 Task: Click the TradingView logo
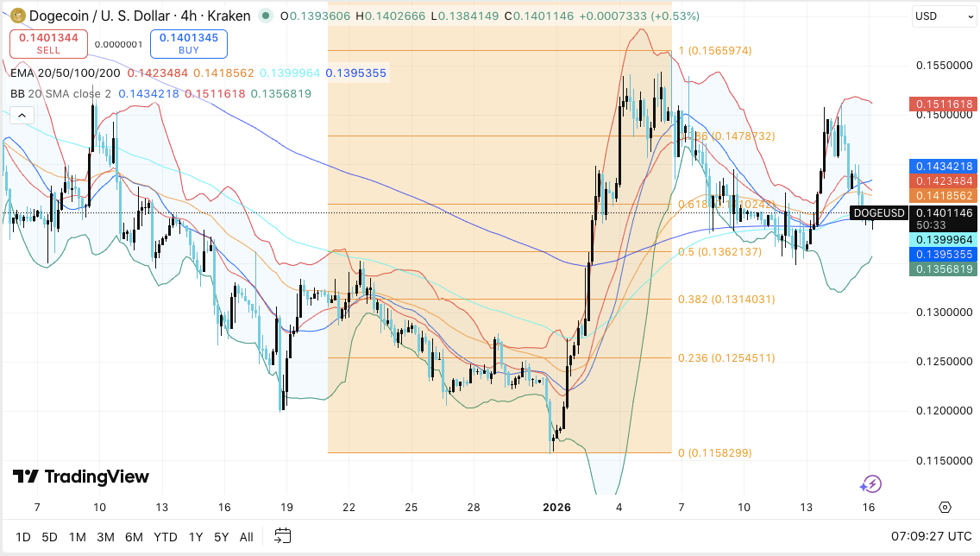pos(80,477)
